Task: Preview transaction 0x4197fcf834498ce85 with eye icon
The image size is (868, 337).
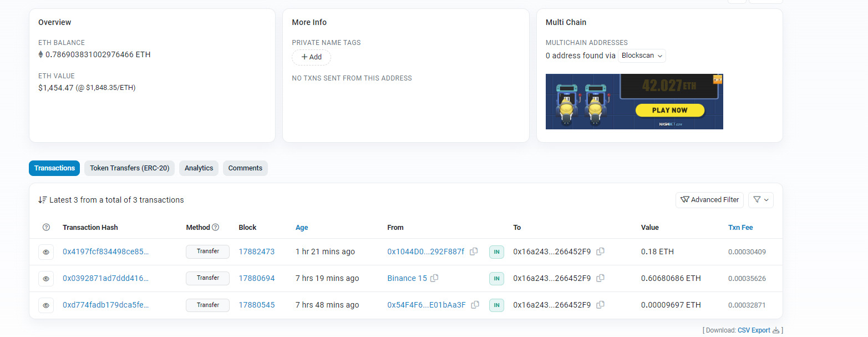Action: pos(46,252)
